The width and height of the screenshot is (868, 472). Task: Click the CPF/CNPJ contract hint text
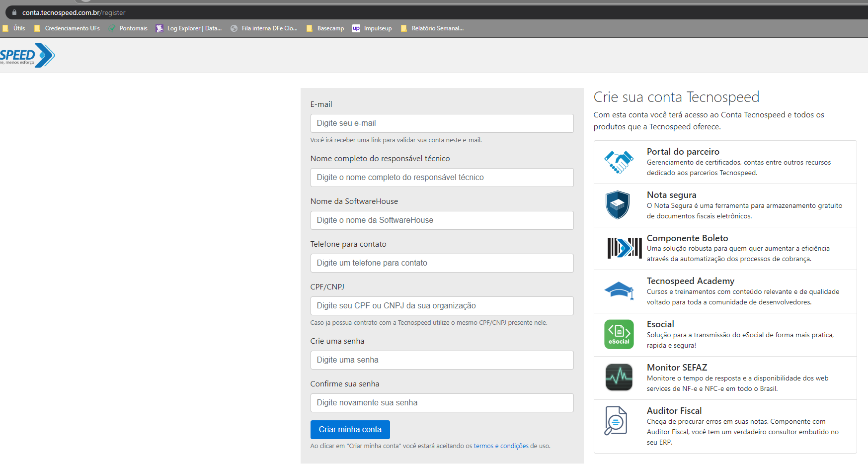429,323
